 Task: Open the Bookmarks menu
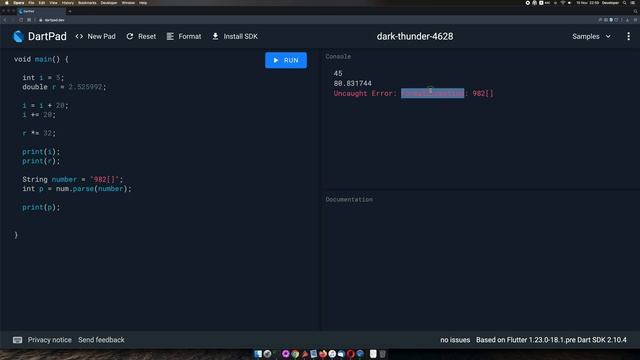tap(87, 3)
